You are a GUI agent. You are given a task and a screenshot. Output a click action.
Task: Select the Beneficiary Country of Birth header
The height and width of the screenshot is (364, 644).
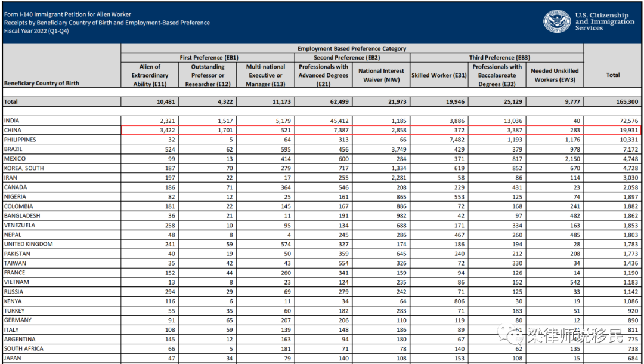42,83
